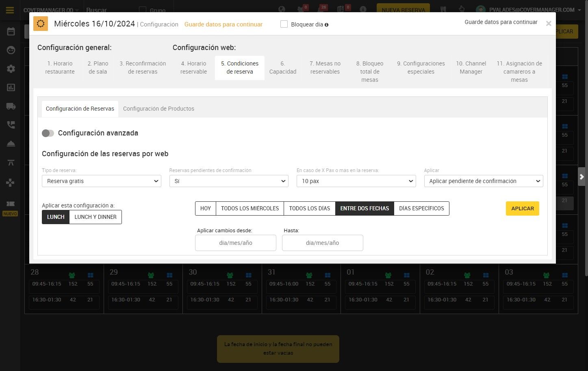
Task: Open the 10 pax dropdown
Action: (x=356, y=181)
